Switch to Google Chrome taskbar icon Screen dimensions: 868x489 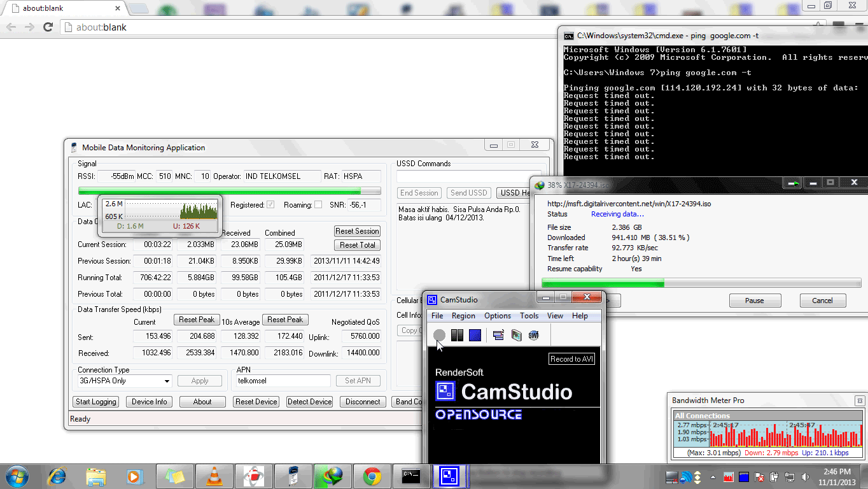click(372, 476)
